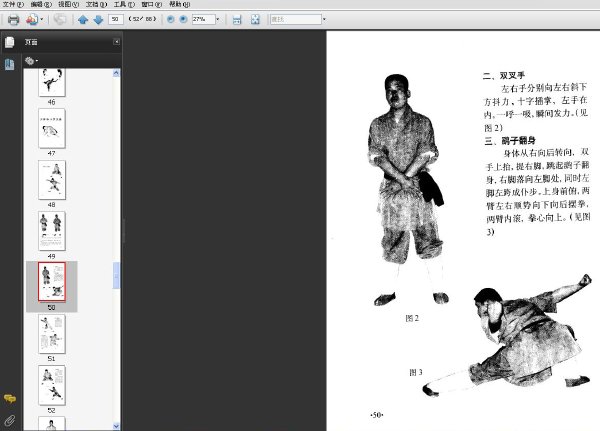Open the Attachments paperclip panel
The image size is (600, 431).
(10, 420)
